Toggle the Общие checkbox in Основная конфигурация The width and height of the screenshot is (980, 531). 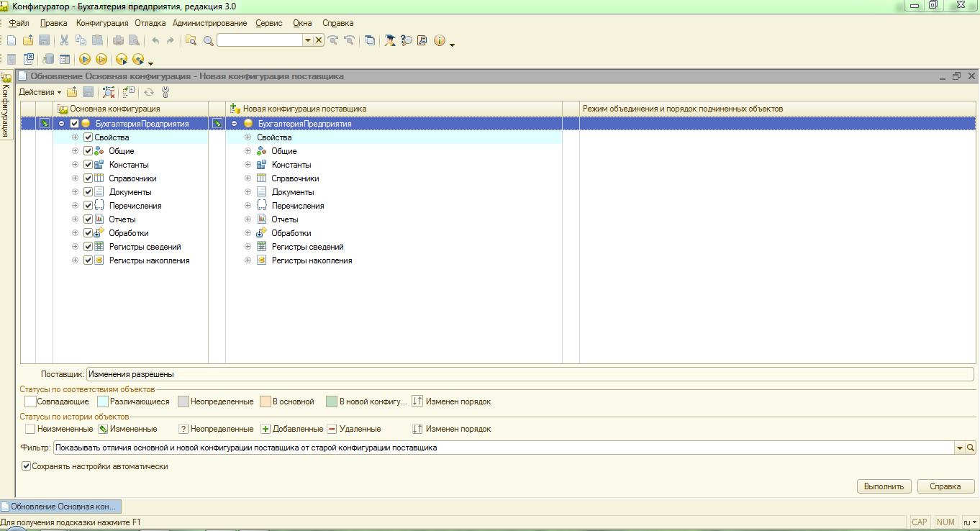tap(88, 151)
